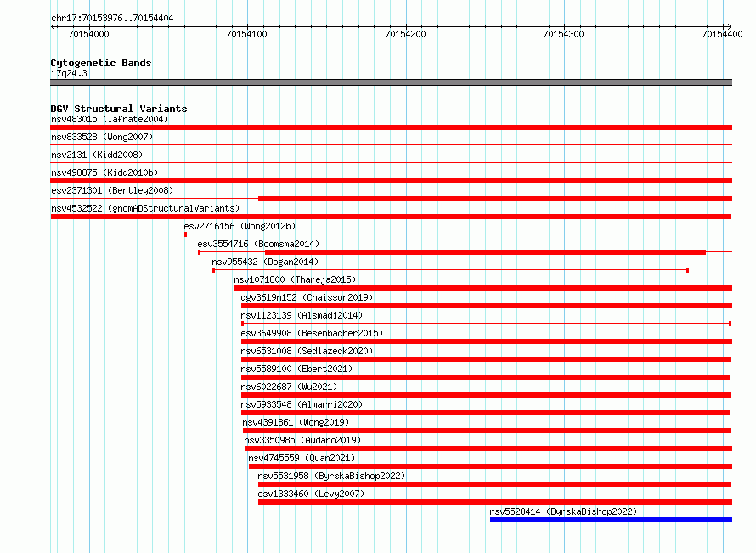Click the thick red bar of esv2371301
Viewport: 756px width, 553px height.
click(495, 199)
